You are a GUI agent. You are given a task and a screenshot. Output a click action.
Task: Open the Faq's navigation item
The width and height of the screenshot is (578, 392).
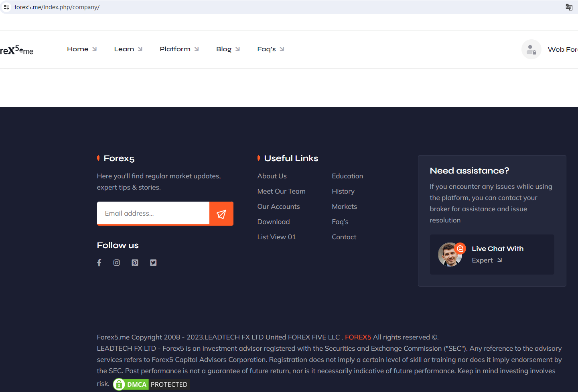pyautogui.click(x=267, y=49)
